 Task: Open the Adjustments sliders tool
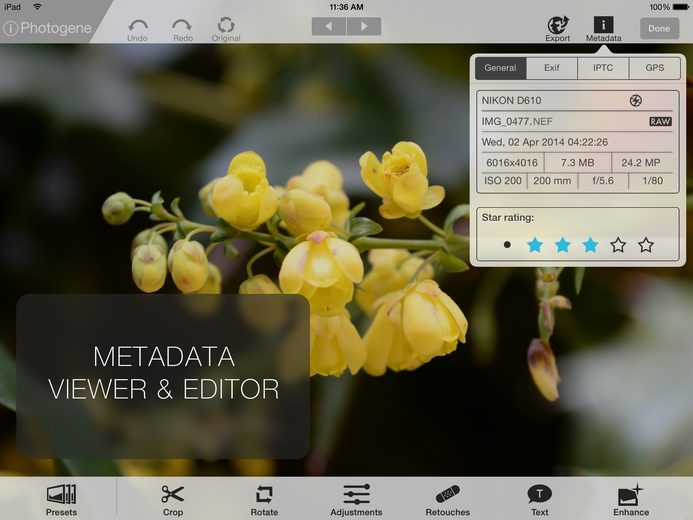tap(356, 500)
